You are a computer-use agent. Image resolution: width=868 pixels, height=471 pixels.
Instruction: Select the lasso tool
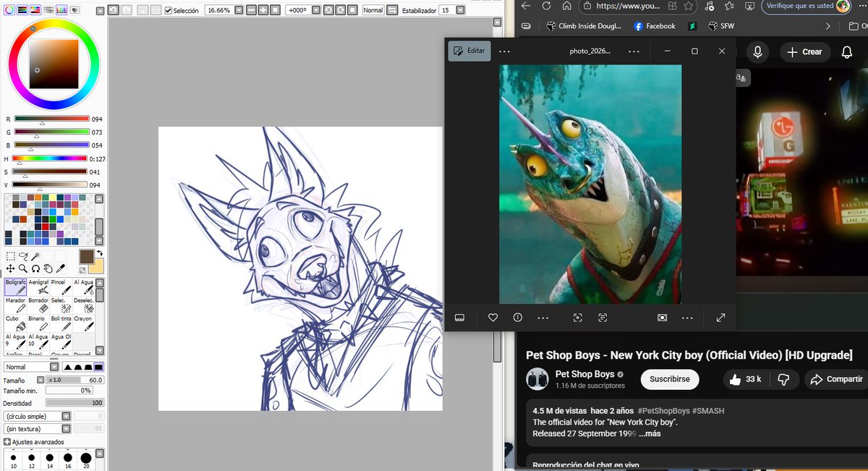point(23,256)
